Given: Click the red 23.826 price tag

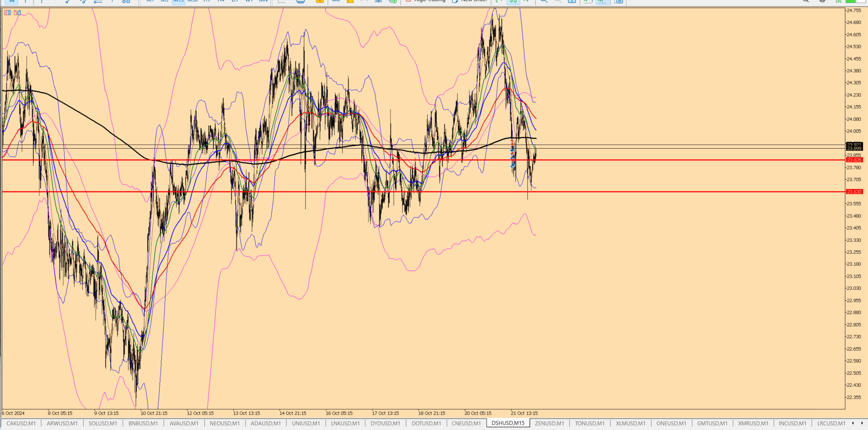Looking at the screenshot, I should pyautogui.click(x=854, y=160).
